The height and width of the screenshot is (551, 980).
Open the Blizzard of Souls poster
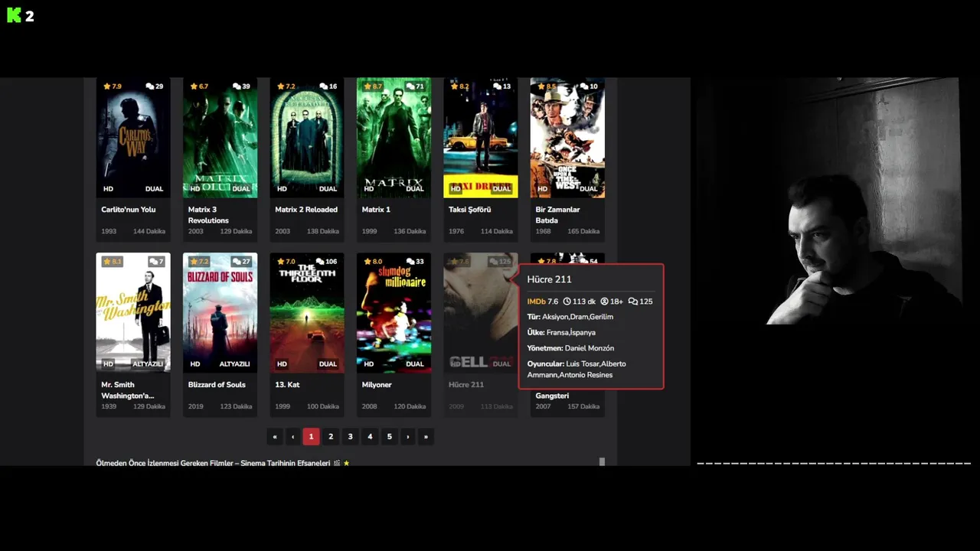pos(220,313)
